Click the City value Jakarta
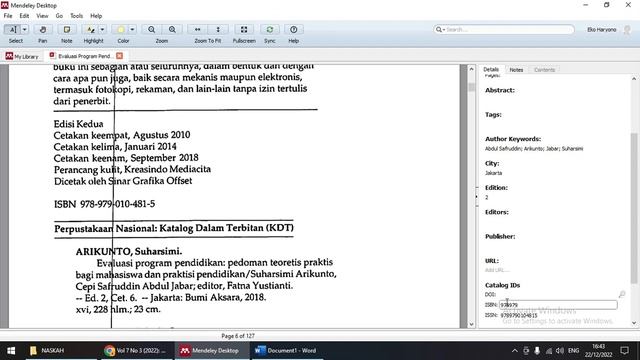 click(x=493, y=173)
